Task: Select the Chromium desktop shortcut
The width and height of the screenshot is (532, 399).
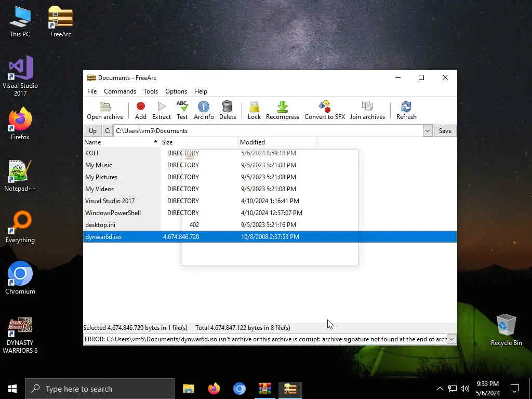Action: [20, 278]
